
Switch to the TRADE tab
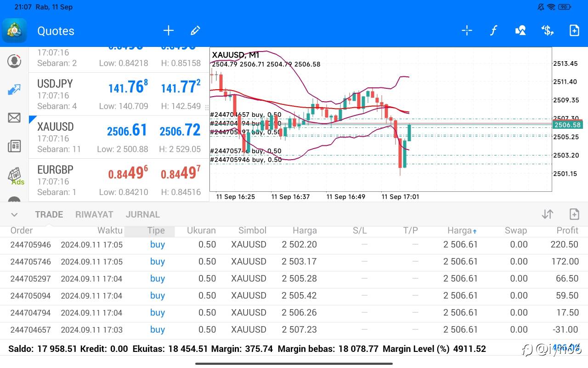tap(49, 214)
